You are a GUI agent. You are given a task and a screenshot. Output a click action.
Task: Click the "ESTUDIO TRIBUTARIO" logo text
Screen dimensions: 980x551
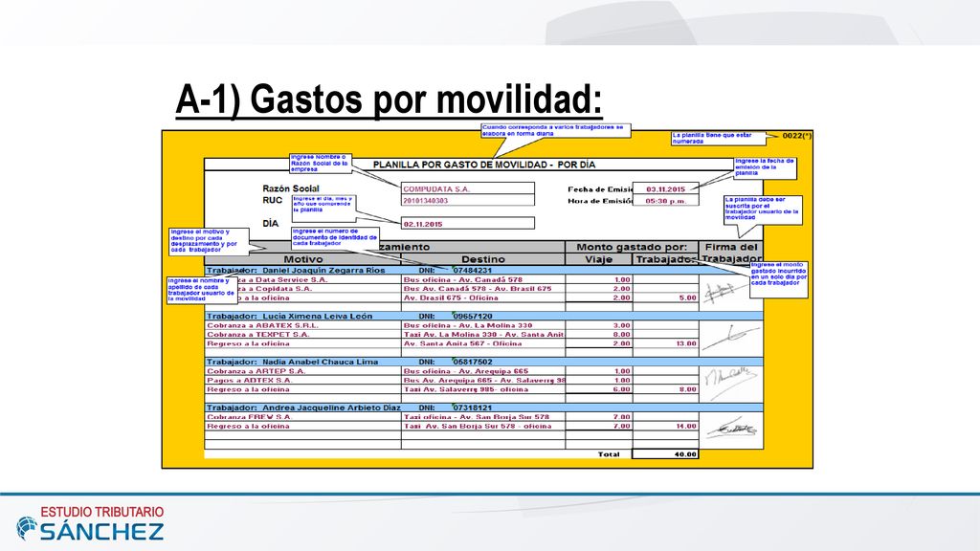pos(102,513)
